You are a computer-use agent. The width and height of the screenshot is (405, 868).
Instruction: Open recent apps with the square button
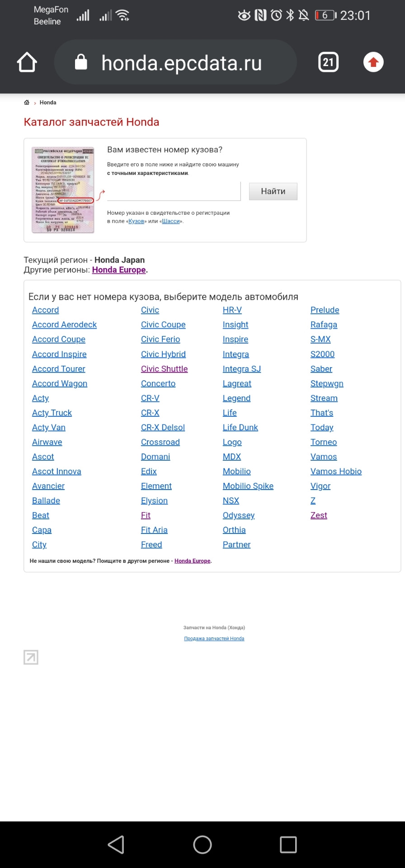288,844
